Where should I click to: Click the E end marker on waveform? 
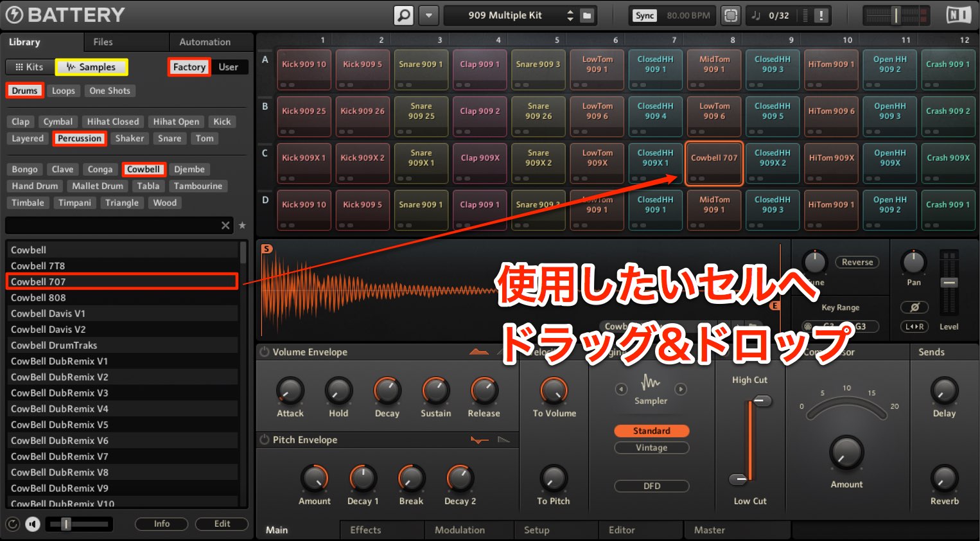775,306
